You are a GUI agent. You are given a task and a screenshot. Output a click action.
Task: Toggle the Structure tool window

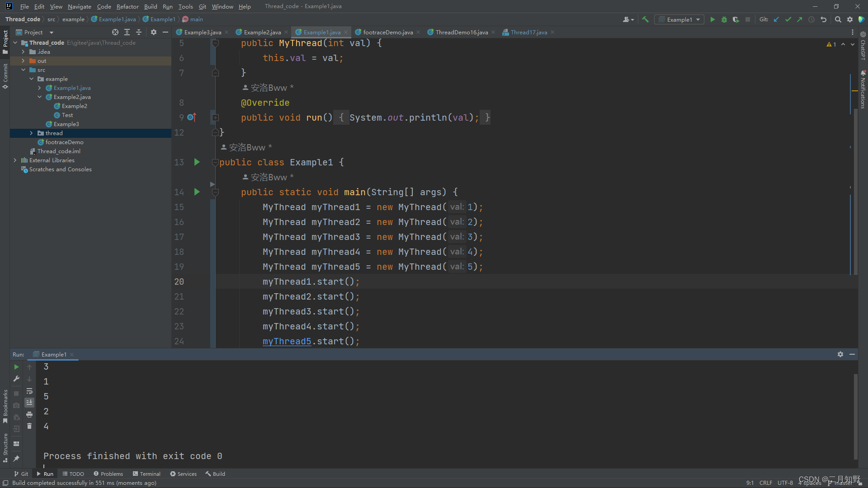pyautogui.click(x=5, y=448)
